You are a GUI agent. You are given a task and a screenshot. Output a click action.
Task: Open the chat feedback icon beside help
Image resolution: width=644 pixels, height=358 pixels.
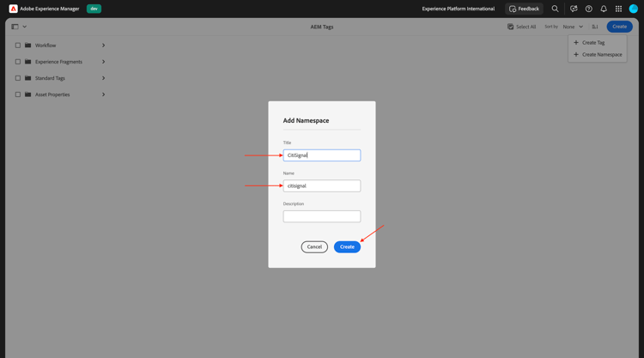tap(574, 9)
